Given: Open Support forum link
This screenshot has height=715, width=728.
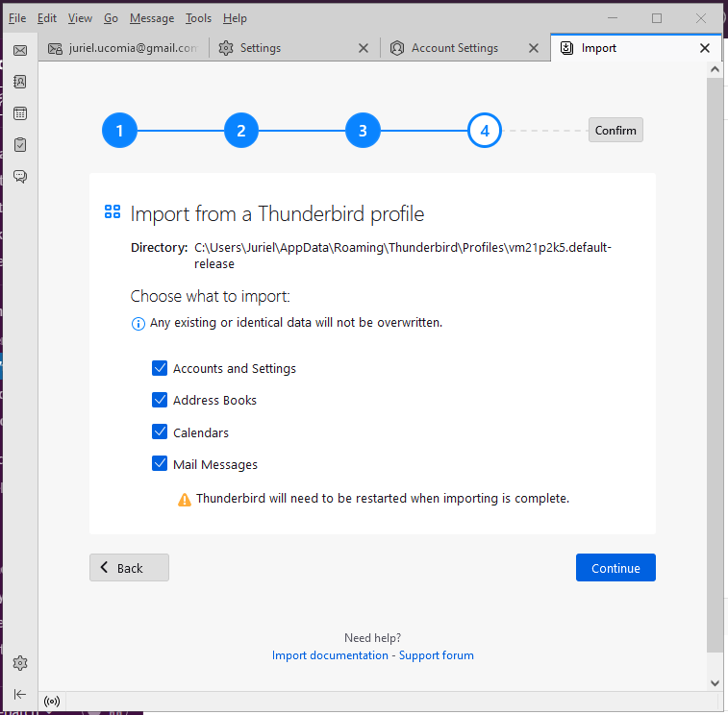Looking at the screenshot, I should (437, 655).
